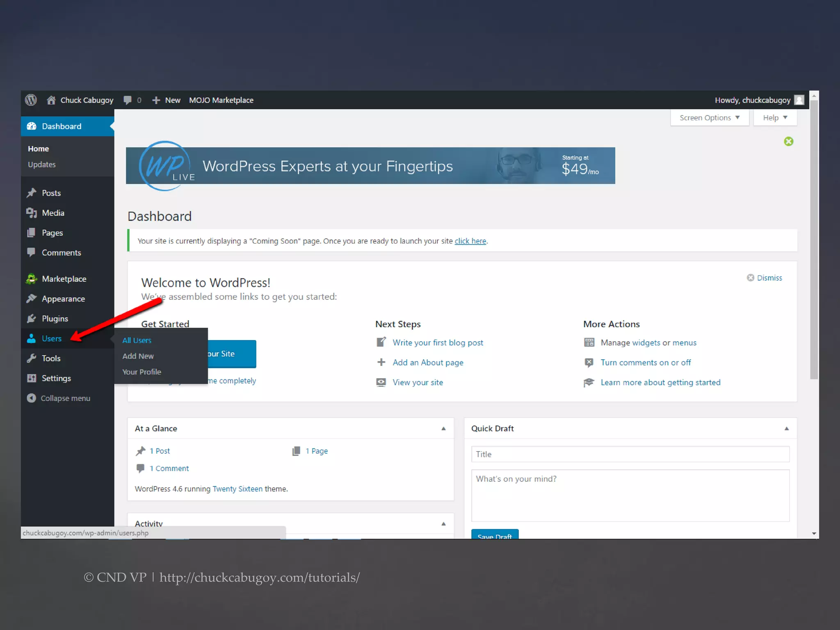Click the plus icon beside Add an About page
840x630 pixels.
tap(381, 362)
